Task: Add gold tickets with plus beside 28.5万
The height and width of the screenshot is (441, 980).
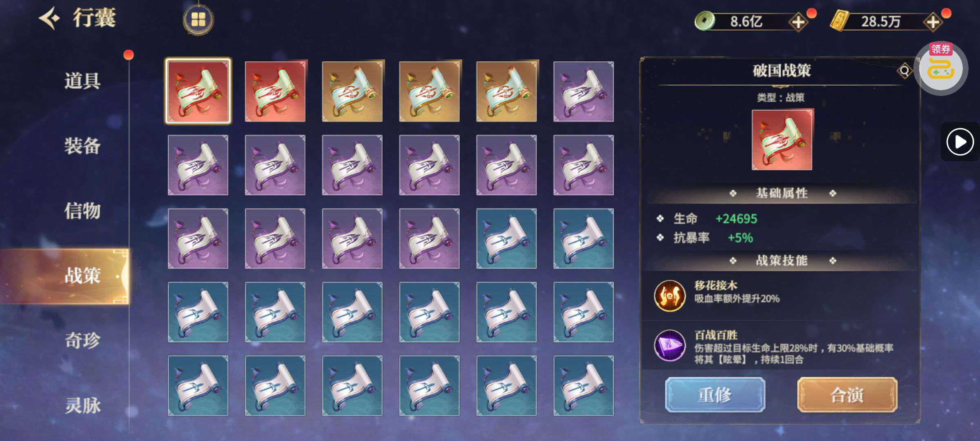Action: pos(933,22)
